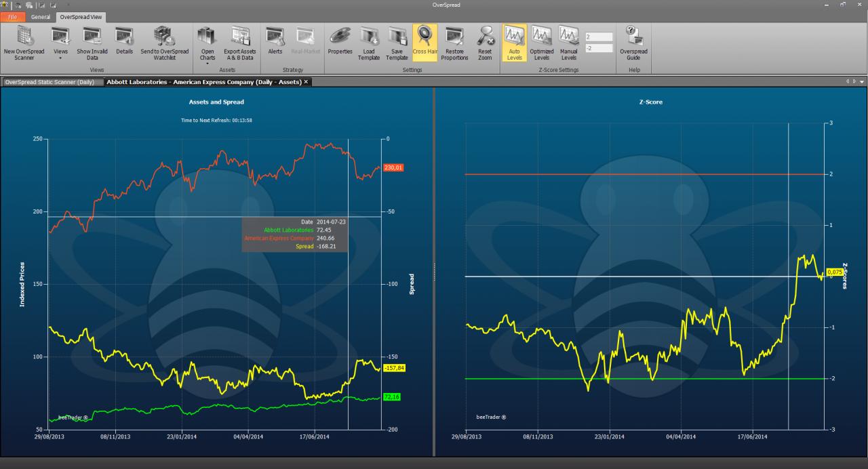Expand the Open Charts dropdown

coord(208,46)
